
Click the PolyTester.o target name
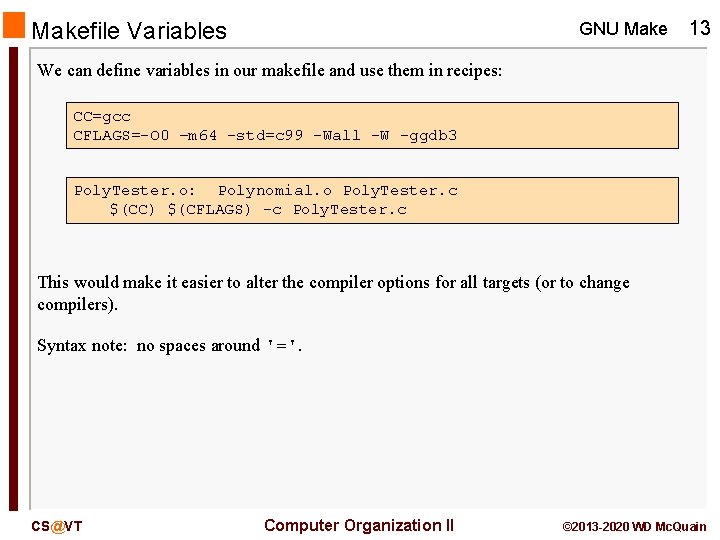pyautogui.click(x=135, y=191)
